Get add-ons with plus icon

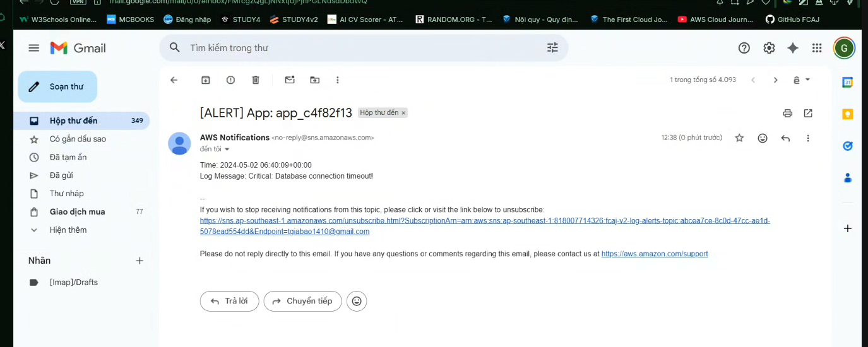coord(848,228)
